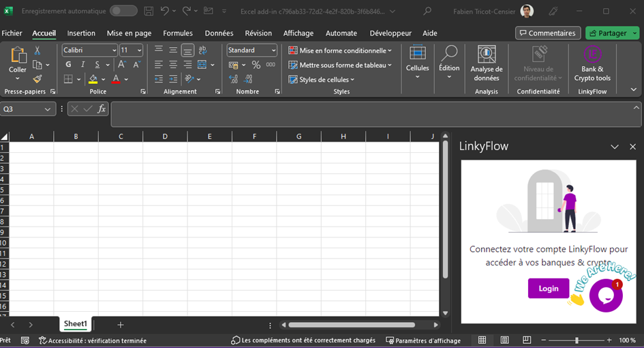Image resolution: width=644 pixels, height=348 pixels.
Task: Use the format painter brush
Action: (x=37, y=78)
